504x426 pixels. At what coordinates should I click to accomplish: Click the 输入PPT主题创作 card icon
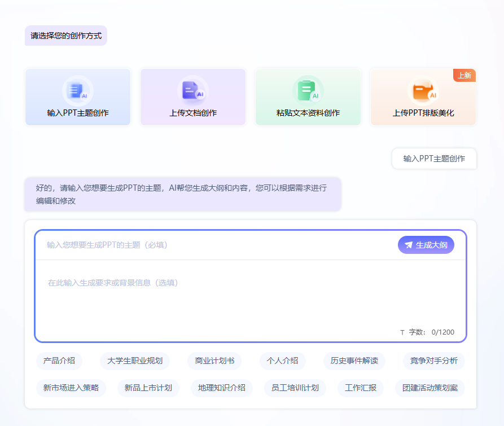click(78, 91)
